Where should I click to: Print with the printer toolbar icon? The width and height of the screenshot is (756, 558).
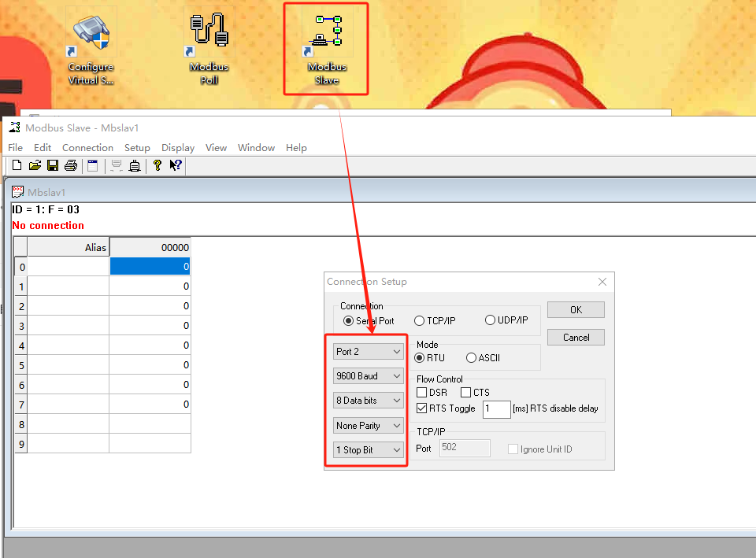(71, 166)
